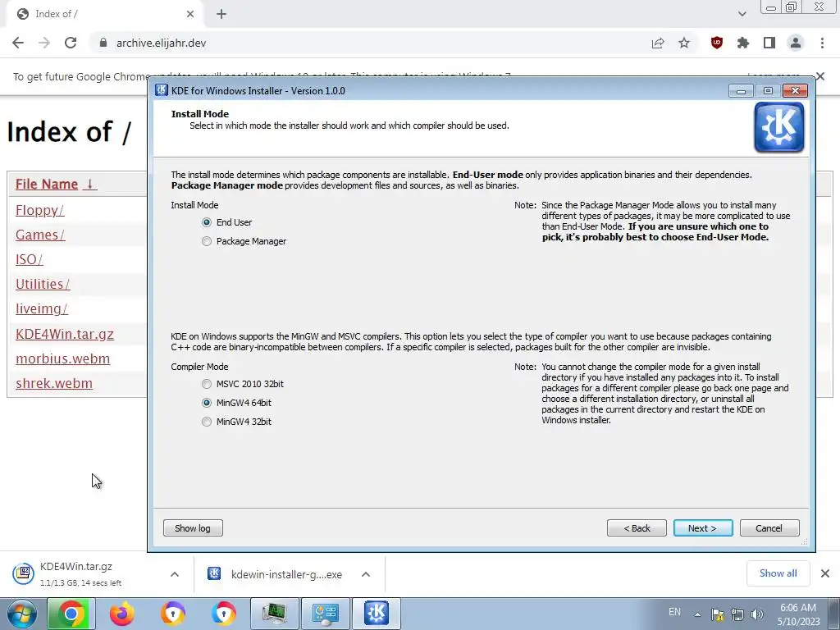
Task: Reload the Chrome page
Action: (x=71, y=43)
